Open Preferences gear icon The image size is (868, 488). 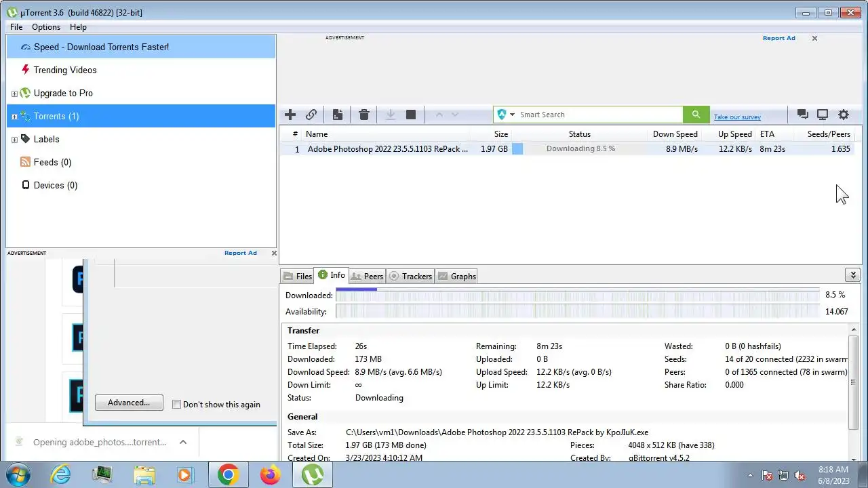(844, 115)
